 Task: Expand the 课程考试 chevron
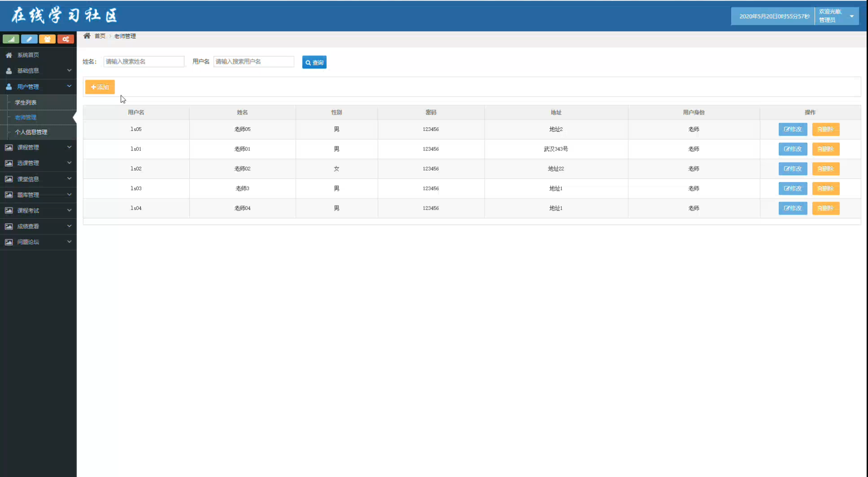[69, 210]
